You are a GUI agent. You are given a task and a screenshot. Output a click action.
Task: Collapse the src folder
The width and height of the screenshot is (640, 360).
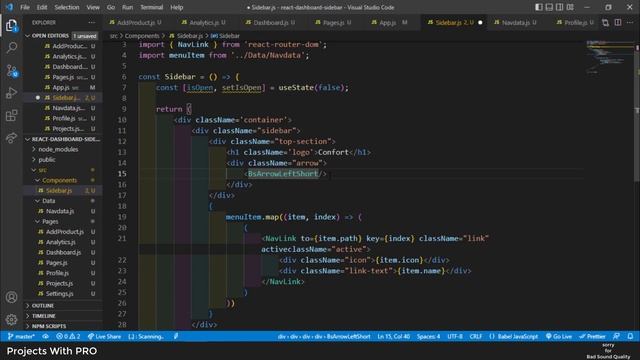[x=42, y=170]
